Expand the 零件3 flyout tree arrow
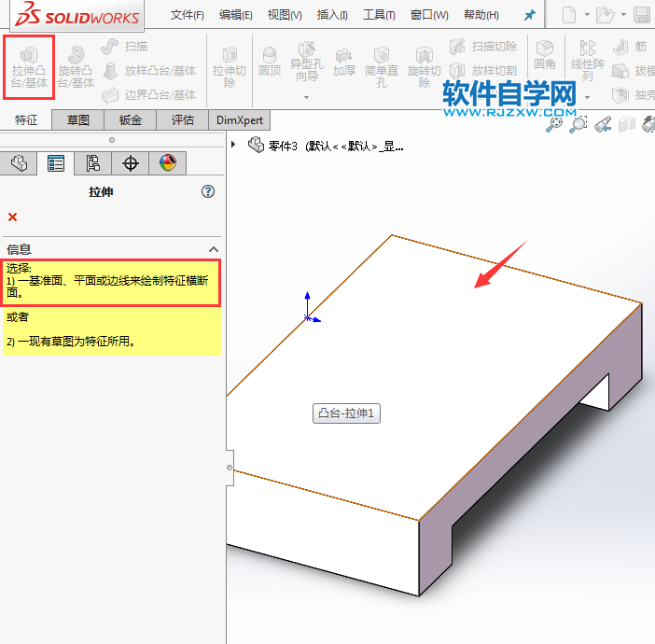This screenshot has width=655, height=644. click(234, 145)
